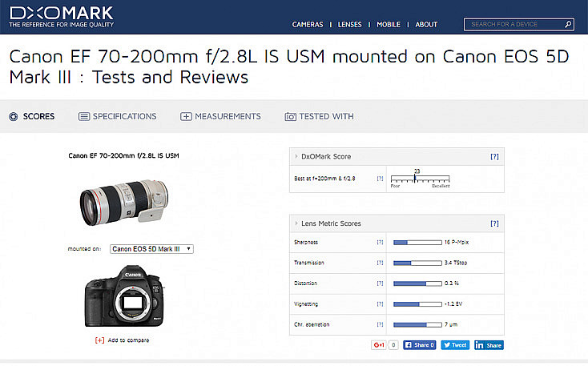Click the '0.2 %' distortion value
Viewport: 588px width, 366px height.
click(452, 284)
